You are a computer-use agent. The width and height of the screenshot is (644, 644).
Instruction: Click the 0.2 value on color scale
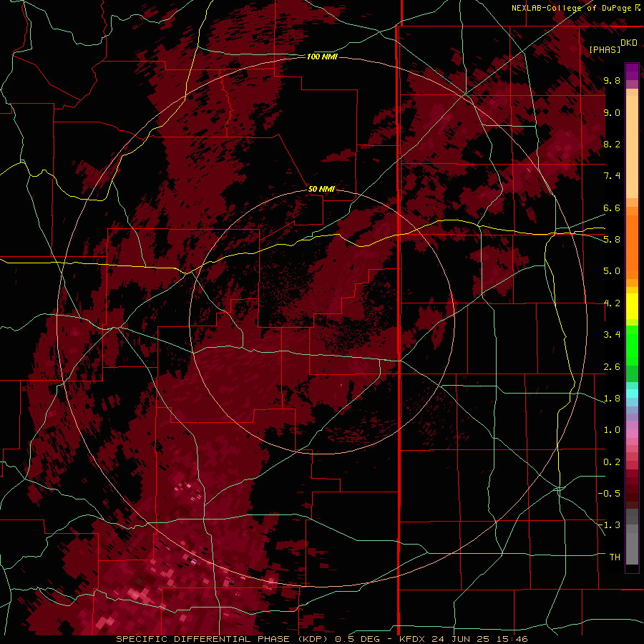click(x=612, y=462)
